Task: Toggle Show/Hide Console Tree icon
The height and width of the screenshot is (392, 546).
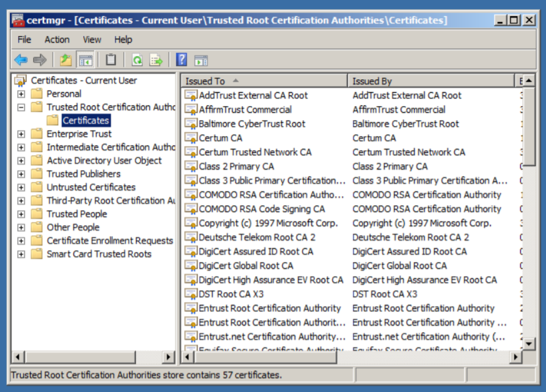Action: (85, 60)
